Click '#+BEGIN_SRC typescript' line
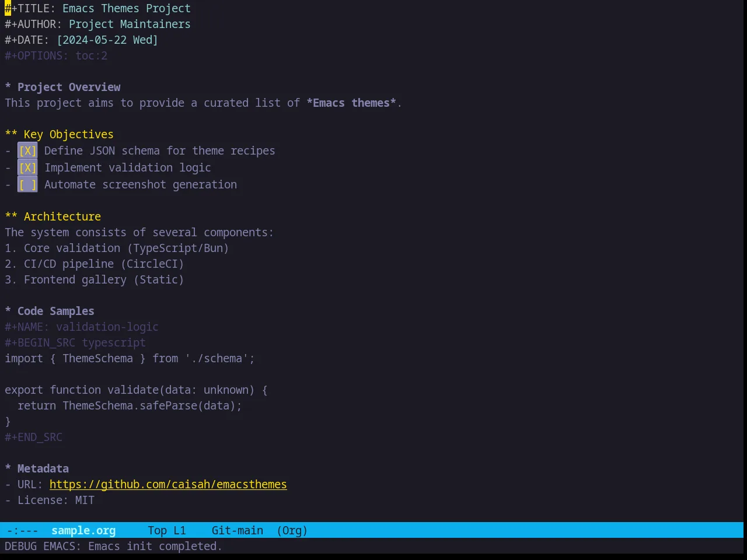Viewport: 747px width, 560px height. pos(75,343)
